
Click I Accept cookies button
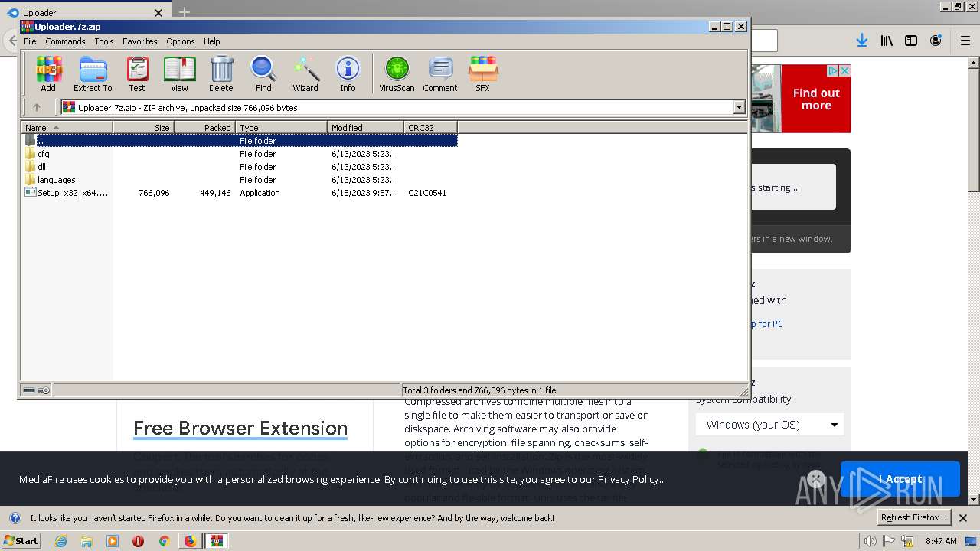pyautogui.click(x=900, y=479)
